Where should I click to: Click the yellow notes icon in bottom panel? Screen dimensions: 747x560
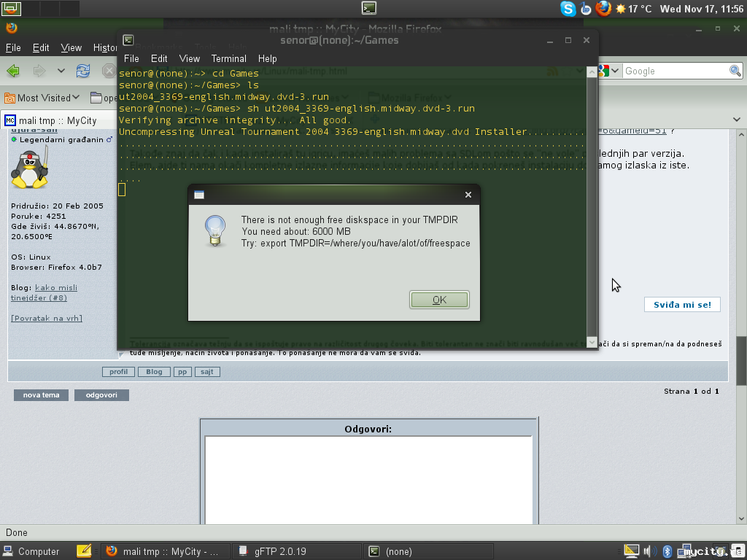[x=83, y=551]
